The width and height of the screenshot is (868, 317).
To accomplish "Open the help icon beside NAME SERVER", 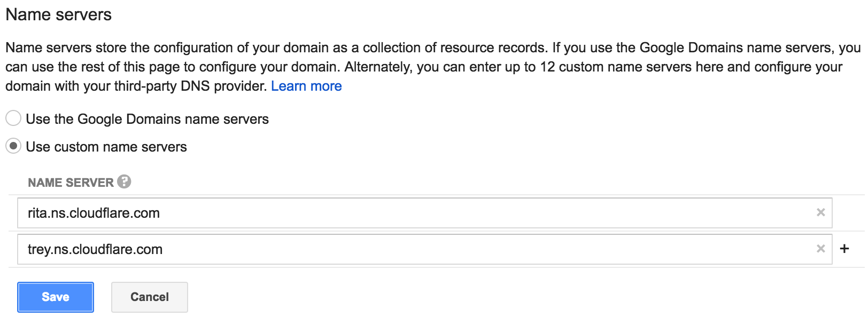I will point(124,182).
